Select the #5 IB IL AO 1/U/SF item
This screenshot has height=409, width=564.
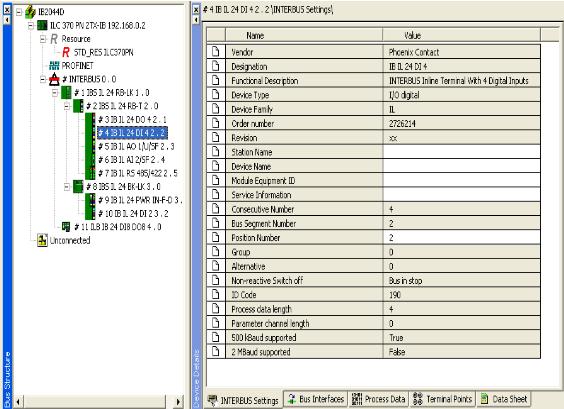136,146
